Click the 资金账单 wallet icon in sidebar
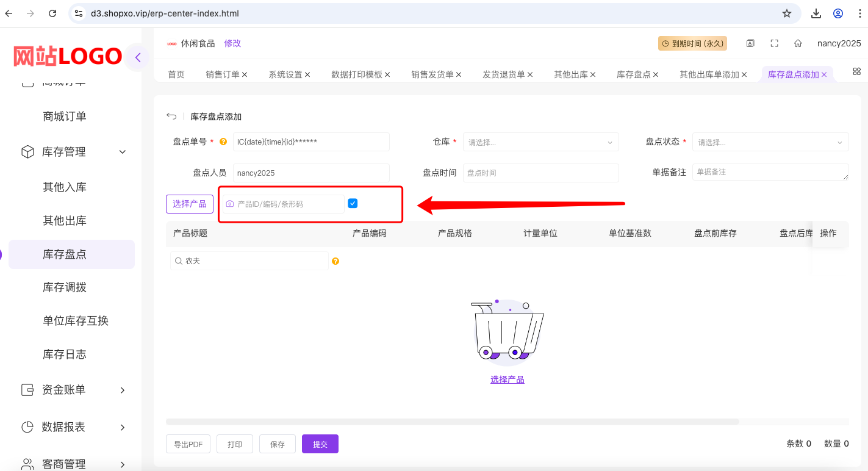 (x=27, y=390)
